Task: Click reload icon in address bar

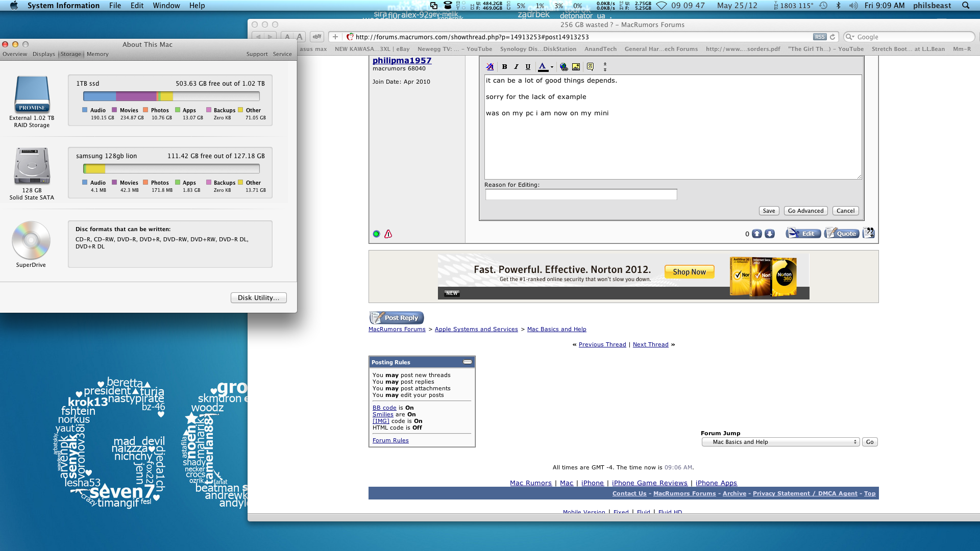Action: click(x=832, y=37)
